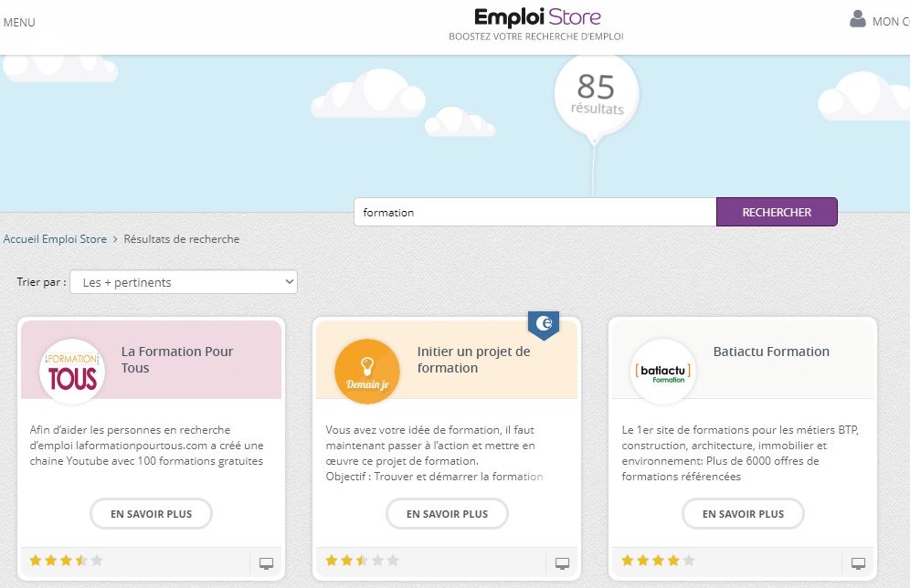This screenshot has height=588, width=910.
Task: Open La Formation Pour Tous title
Action: (x=177, y=360)
